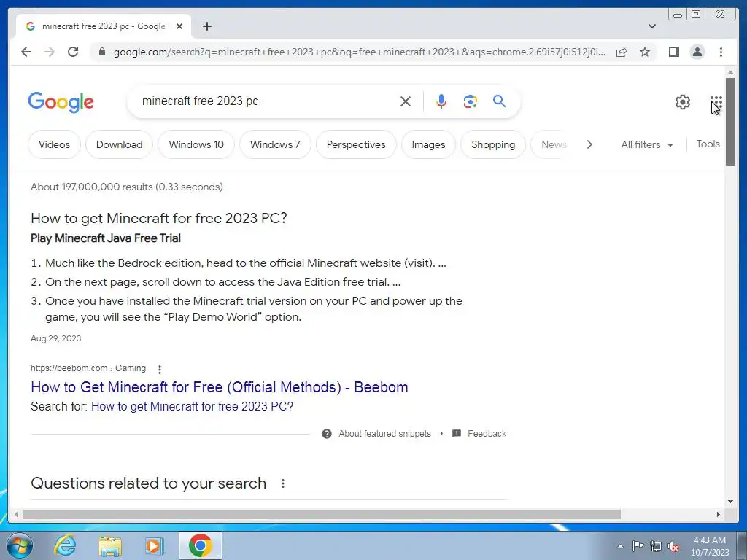This screenshot has height=560, width=747.
Task: View site information via padlock icon
Action: pyautogui.click(x=101, y=52)
